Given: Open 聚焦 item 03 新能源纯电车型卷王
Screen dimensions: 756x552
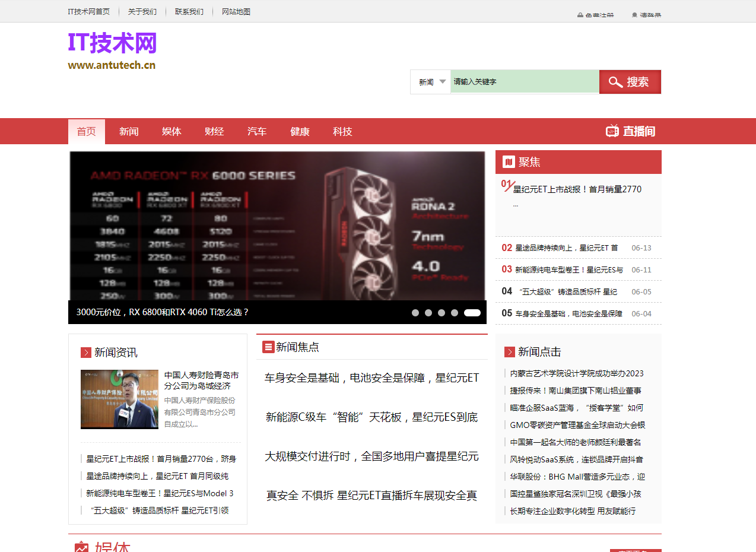Looking at the screenshot, I should click(569, 269).
